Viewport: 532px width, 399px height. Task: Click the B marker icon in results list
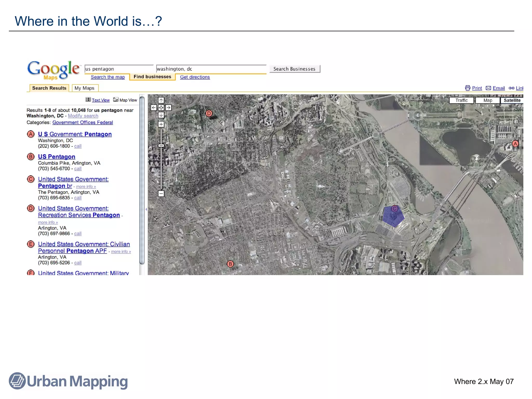(x=31, y=157)
